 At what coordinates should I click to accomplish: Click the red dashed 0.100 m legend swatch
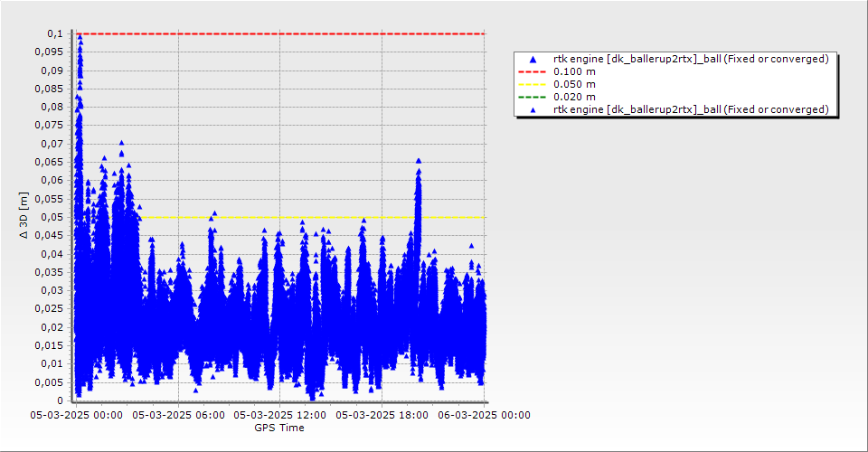coord(532,72)
